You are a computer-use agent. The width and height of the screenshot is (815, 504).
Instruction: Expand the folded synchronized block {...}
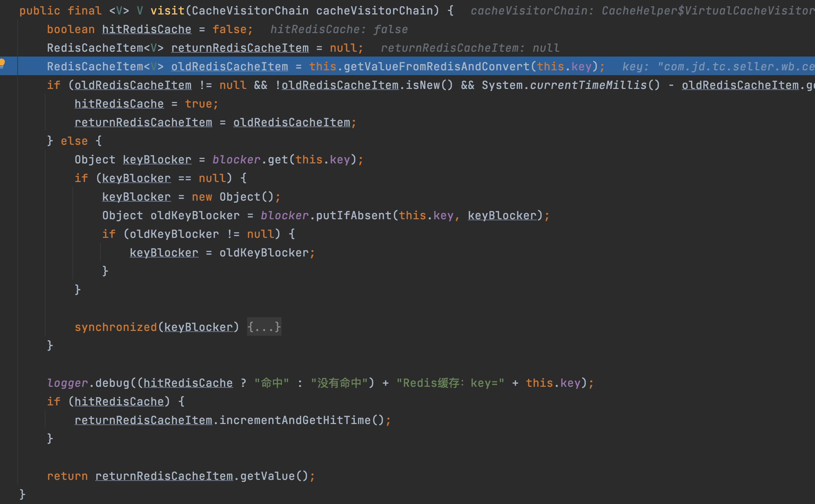pyautogui.click(x=264, y=327)
